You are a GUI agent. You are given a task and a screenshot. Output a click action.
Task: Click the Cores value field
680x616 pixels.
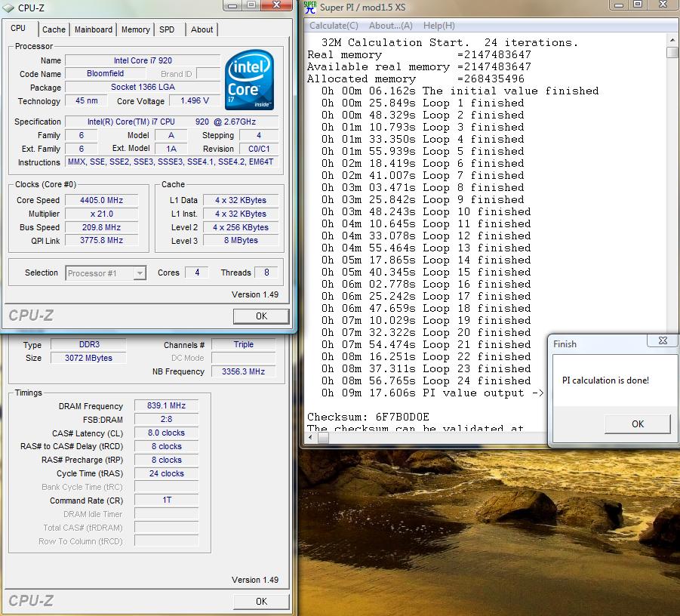click(197, 273)
